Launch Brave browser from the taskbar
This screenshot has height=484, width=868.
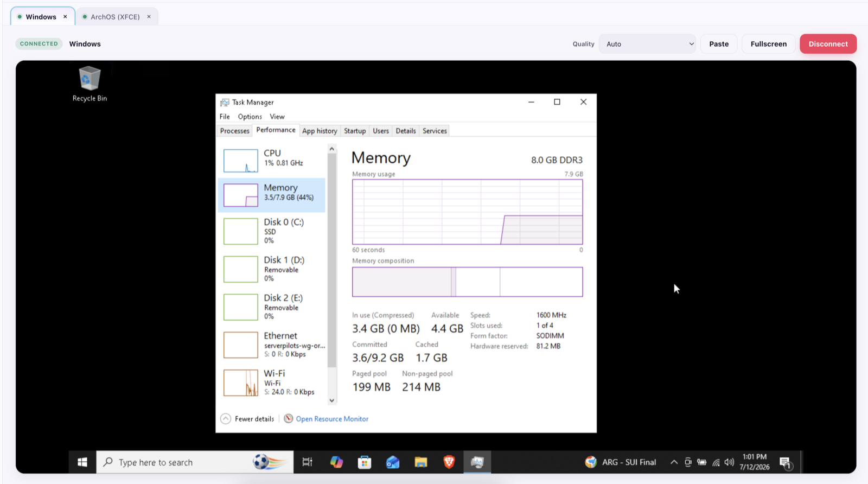point(449,462)
